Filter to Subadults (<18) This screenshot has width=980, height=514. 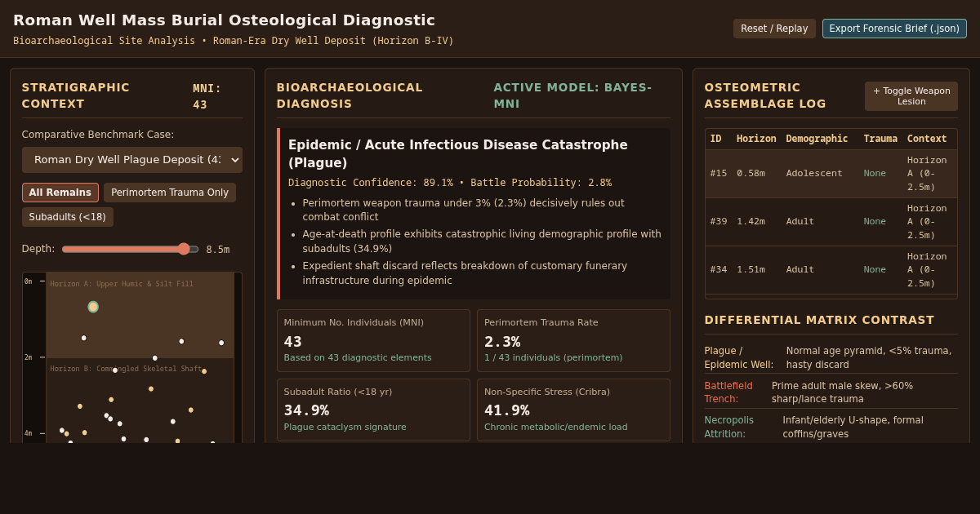coord(68,217)
